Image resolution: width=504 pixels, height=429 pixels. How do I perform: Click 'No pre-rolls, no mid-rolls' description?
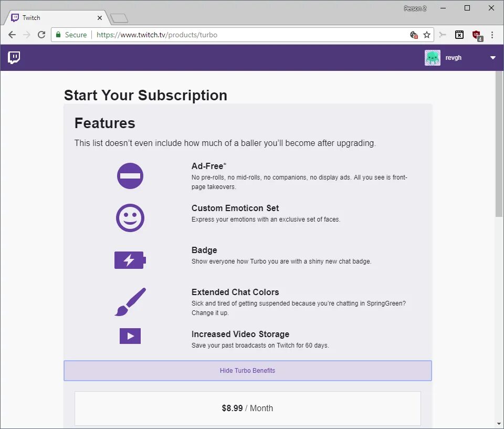pos(299,182)
